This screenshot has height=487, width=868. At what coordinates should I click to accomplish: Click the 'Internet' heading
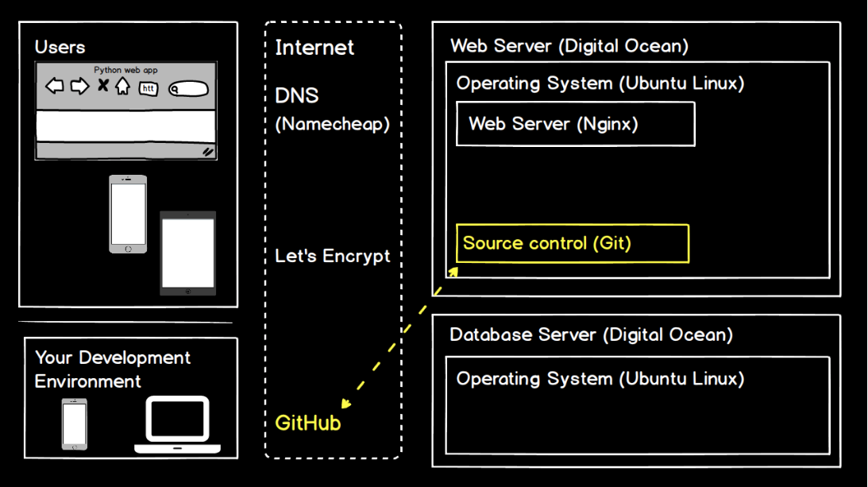(314, 47)
